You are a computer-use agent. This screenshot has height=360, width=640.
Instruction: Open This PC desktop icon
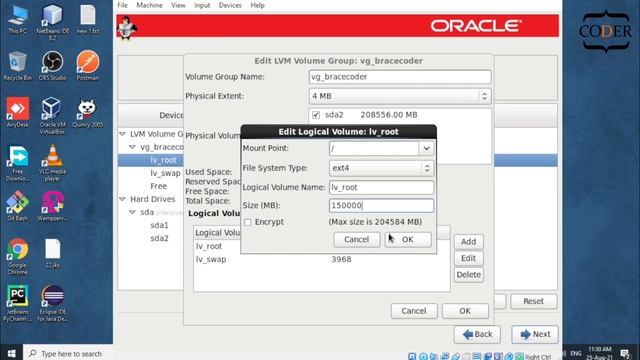[x=17, y=19]
